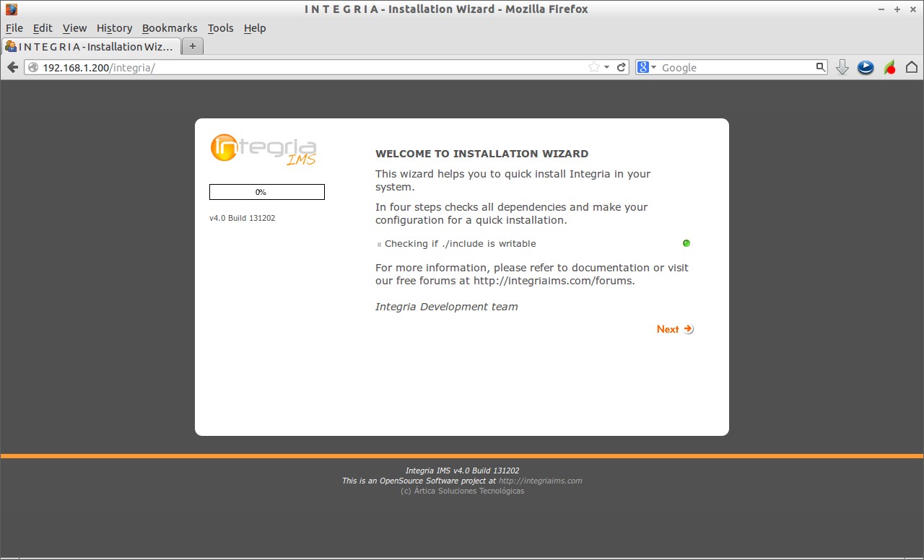Screen dimensions: 924x560
Task: Click '(c) Ártica Soluciones Tecnológicas' footer text
Action: pos(462,491)
